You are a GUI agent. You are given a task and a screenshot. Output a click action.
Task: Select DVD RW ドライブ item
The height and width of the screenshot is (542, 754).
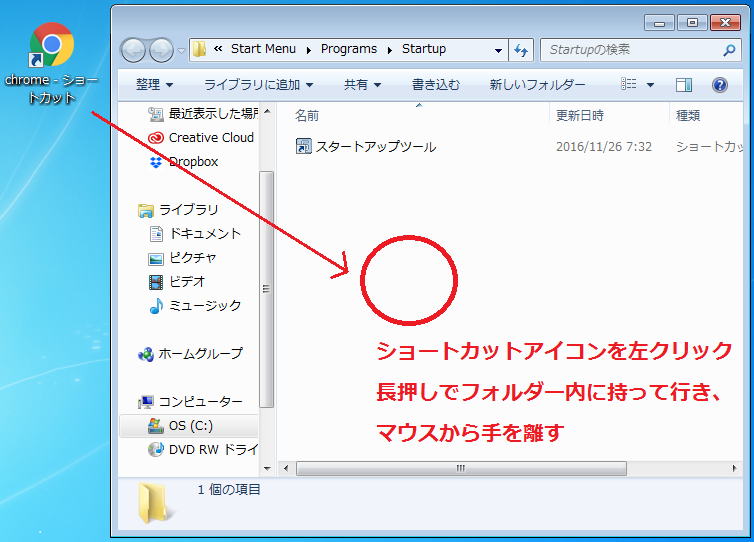point(202,450)
